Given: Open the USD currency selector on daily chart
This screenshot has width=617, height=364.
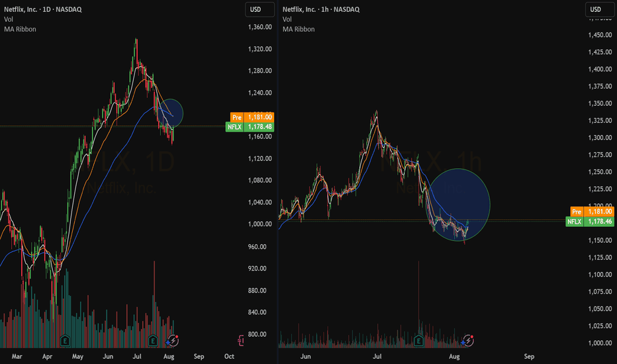Looking at the screenshot, I should [x=260, y=9].
